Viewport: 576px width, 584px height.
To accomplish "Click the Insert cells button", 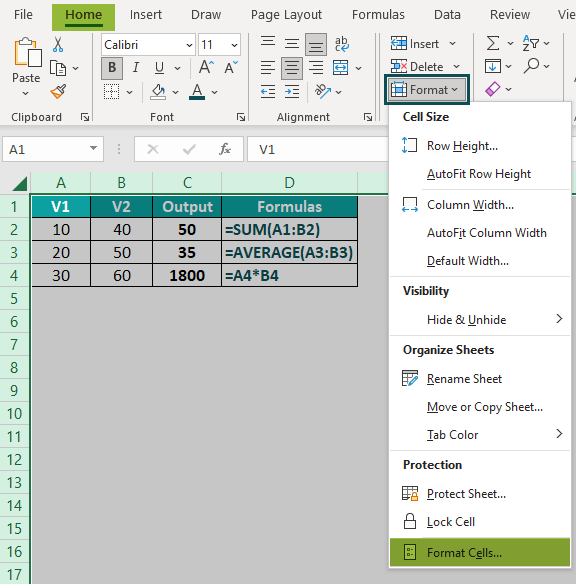I will 423,44.
